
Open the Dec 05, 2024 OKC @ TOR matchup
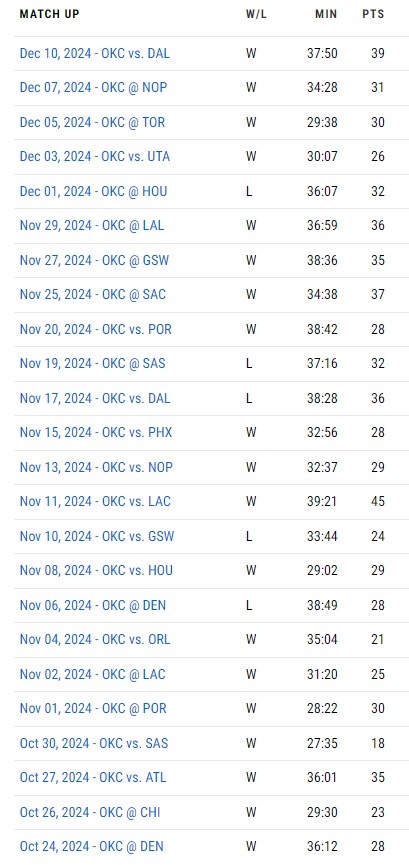[x=92, y=122]
